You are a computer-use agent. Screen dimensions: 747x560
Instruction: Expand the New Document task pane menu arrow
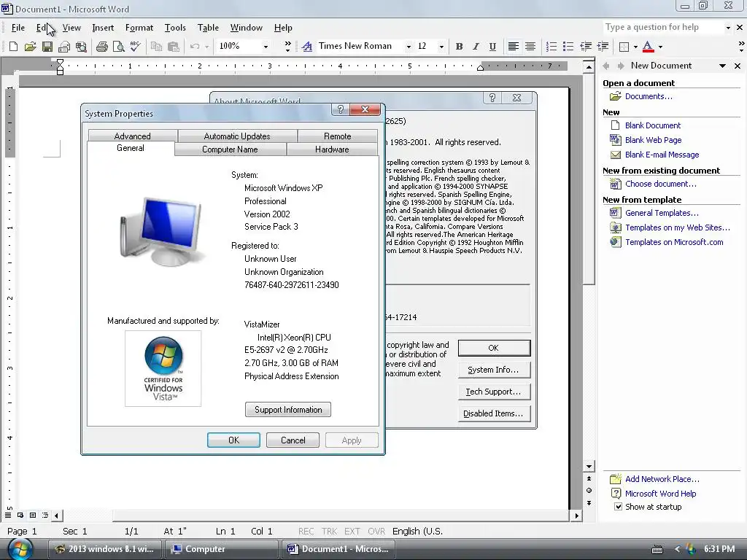[x=723, y=66]
